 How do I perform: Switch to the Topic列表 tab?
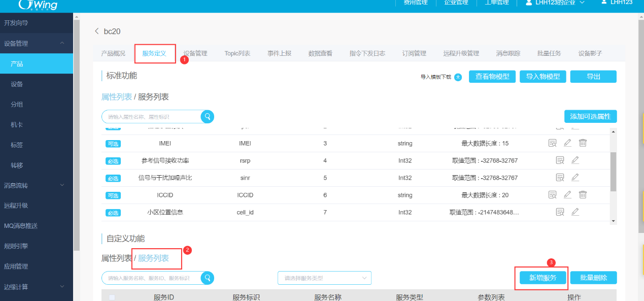(238, 53)
